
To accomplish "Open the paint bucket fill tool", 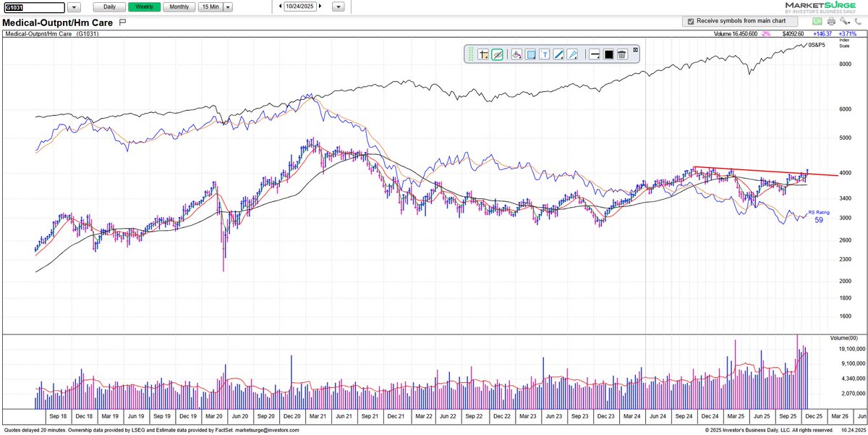I will pos(516,54).
